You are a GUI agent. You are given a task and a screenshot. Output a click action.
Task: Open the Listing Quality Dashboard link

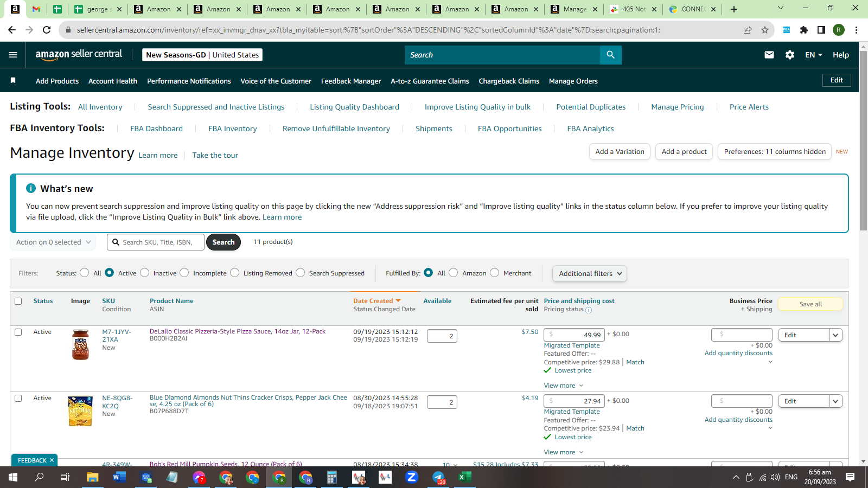(x=354, y=107)
